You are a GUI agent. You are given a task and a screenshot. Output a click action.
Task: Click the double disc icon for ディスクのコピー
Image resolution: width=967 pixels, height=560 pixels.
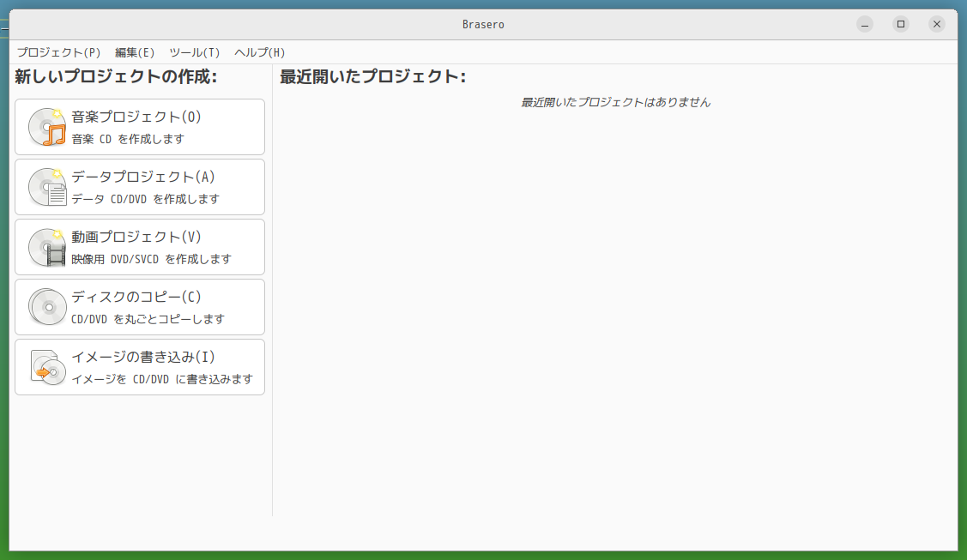coord(46,307)
